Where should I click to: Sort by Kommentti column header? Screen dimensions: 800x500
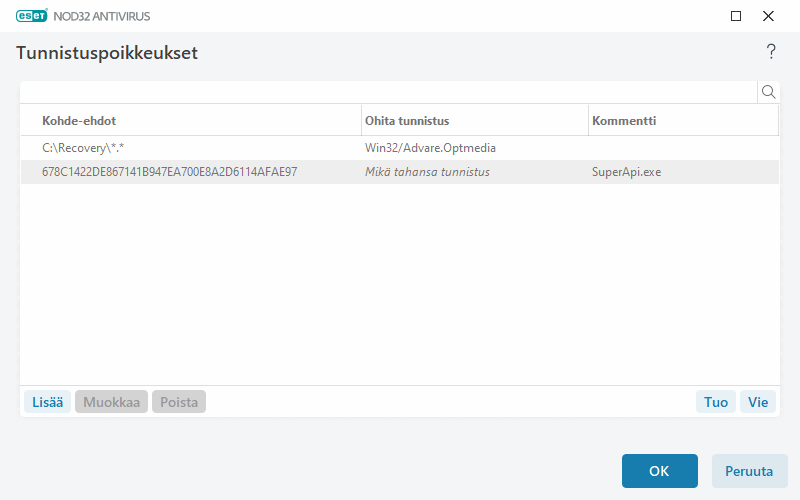tap(682, 121)
